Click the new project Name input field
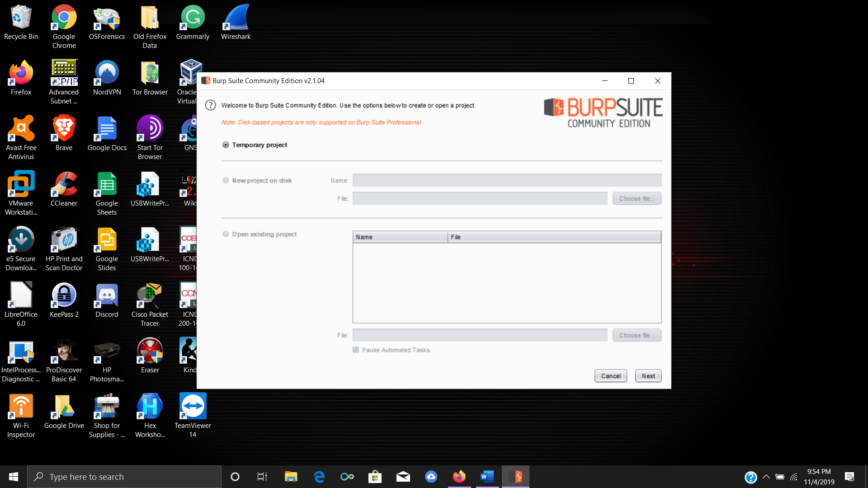868x488 pixels. pos(507,180)
